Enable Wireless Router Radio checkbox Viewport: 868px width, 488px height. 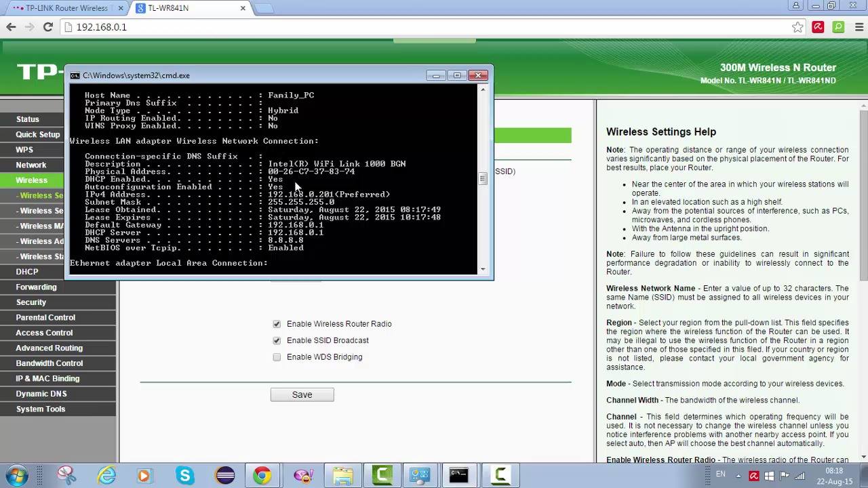tap(277, 324)
